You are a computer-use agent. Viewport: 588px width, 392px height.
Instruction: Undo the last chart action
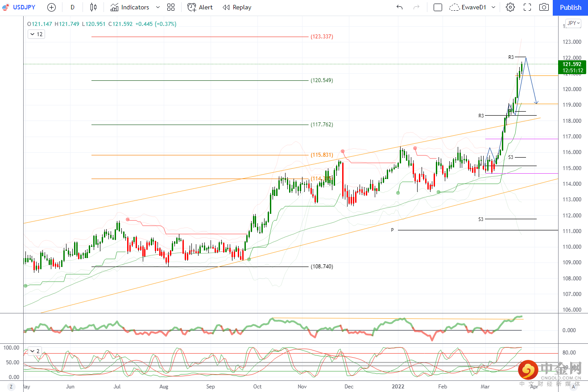click(x=399, y=7)
